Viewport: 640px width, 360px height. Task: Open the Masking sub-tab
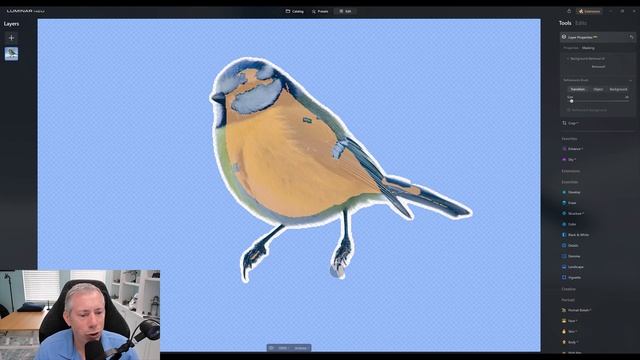[x=588, y=48]
